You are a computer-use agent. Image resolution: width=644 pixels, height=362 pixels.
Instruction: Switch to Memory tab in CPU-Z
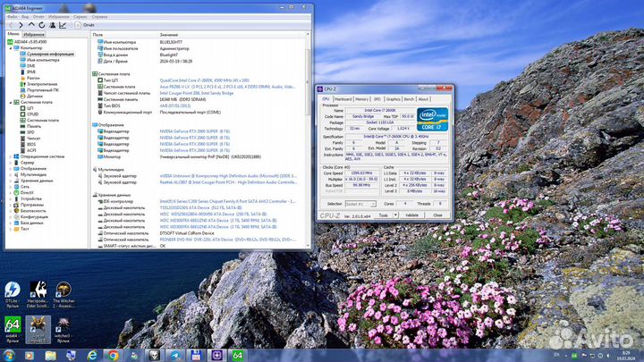[362, 99]
